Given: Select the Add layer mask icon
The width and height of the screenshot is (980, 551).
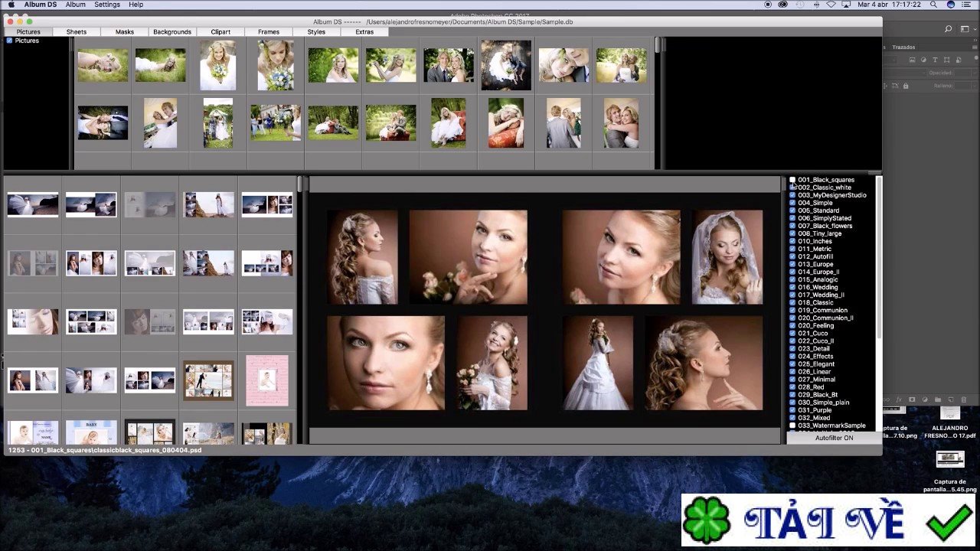Looking at the screenshot, I should tap(912, 399).
